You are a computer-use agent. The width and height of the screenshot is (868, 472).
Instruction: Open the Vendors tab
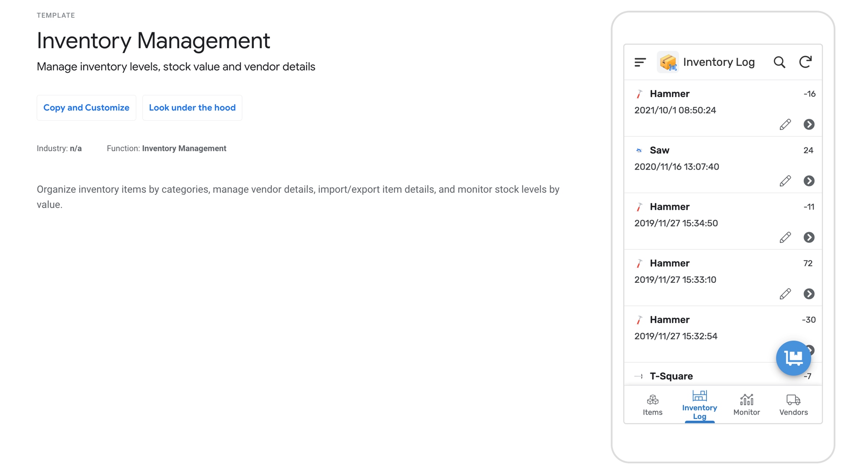(793, 405)
